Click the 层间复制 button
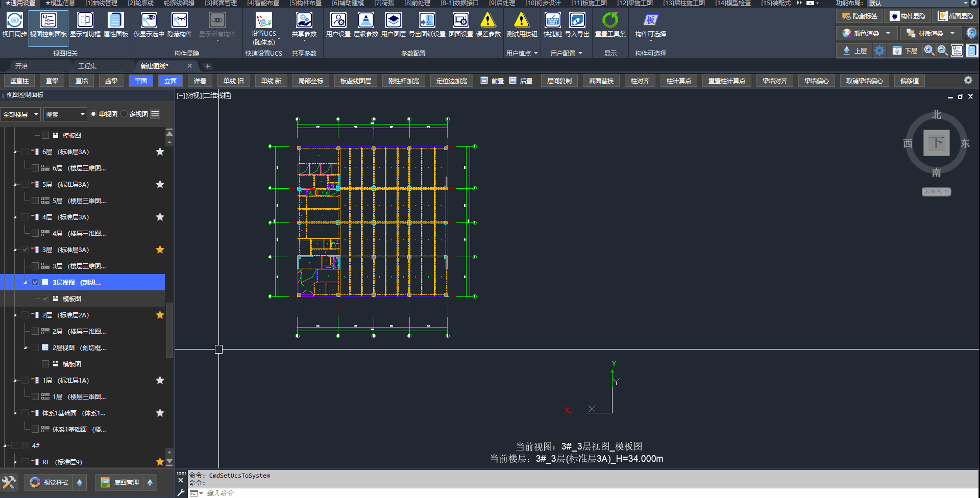The image size is (980, 498). point(559,81)
